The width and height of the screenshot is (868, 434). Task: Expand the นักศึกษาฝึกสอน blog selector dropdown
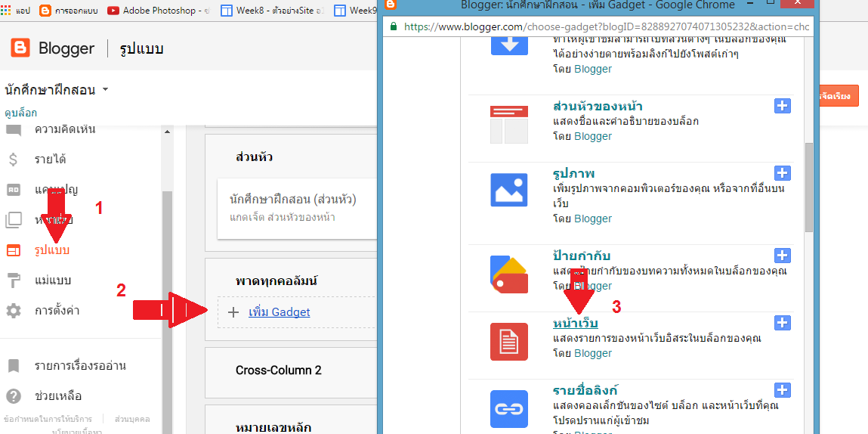coord(105,90)
